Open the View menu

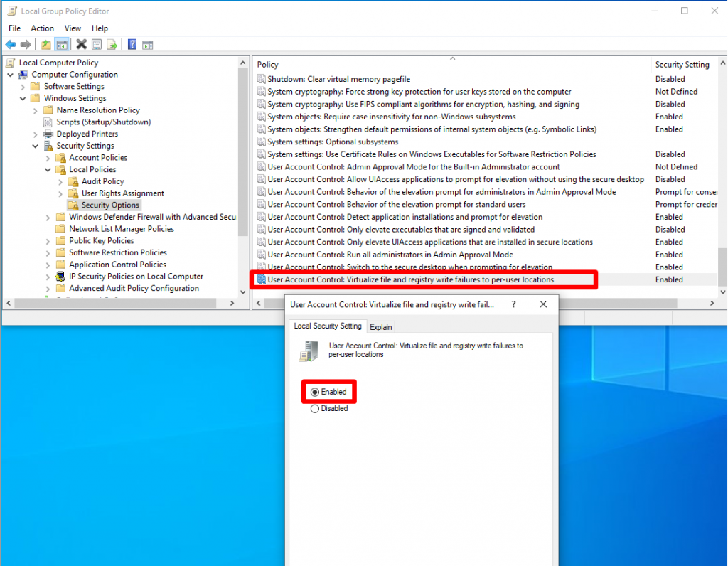73,28
